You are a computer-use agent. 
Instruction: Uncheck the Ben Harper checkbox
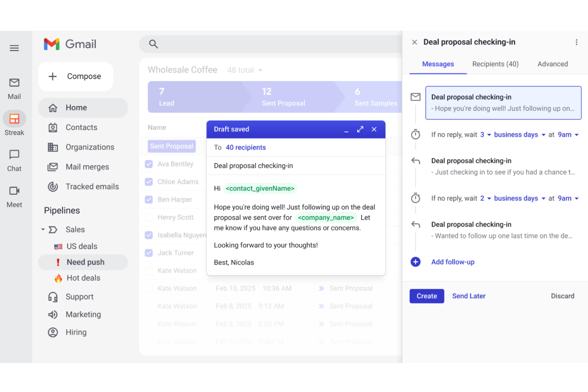(149, 199)
